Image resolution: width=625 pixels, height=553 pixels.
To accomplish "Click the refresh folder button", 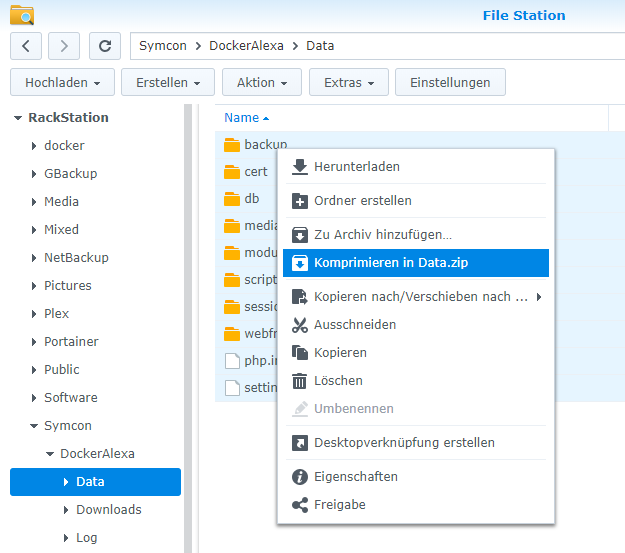I will (x=104, y=46).
